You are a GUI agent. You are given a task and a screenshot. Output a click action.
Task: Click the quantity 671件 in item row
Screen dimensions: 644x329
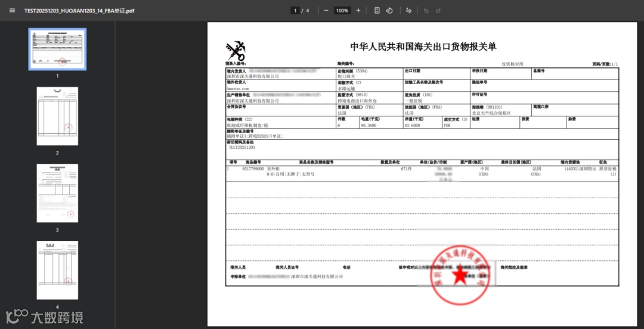406,169
